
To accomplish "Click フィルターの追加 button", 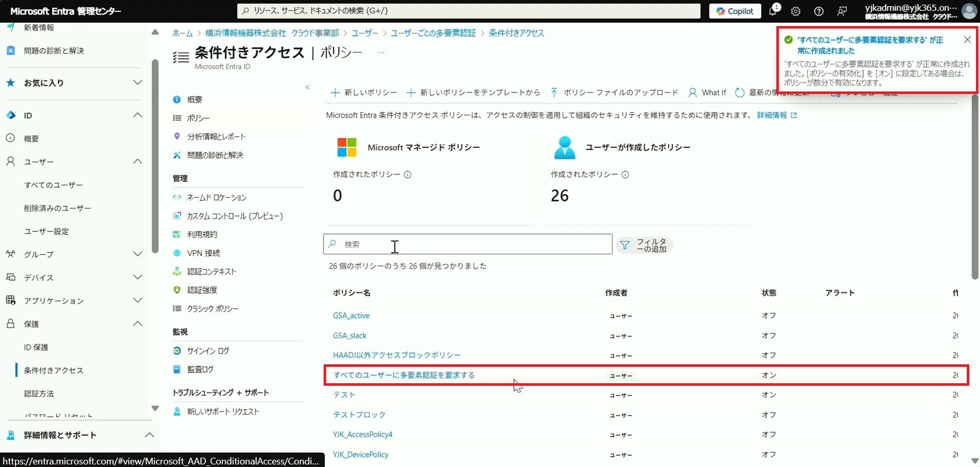I will pos(644,245).
